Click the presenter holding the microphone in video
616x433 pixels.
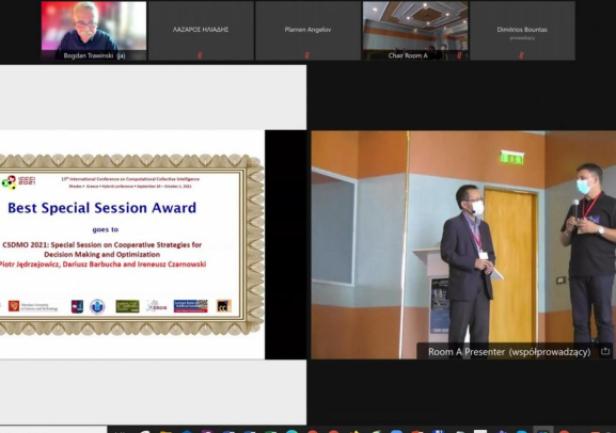pos(588,250)
